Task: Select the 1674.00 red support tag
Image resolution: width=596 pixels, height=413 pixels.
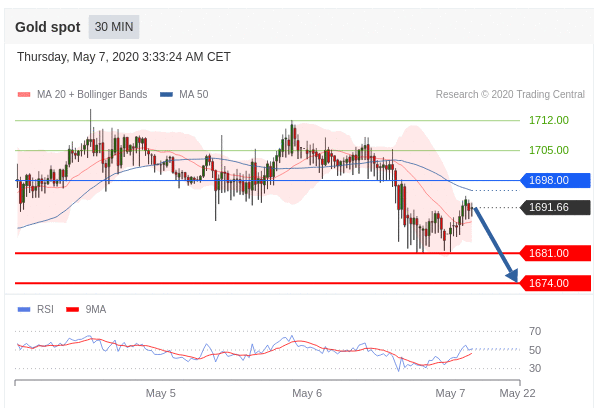Action: coord(555,283)
